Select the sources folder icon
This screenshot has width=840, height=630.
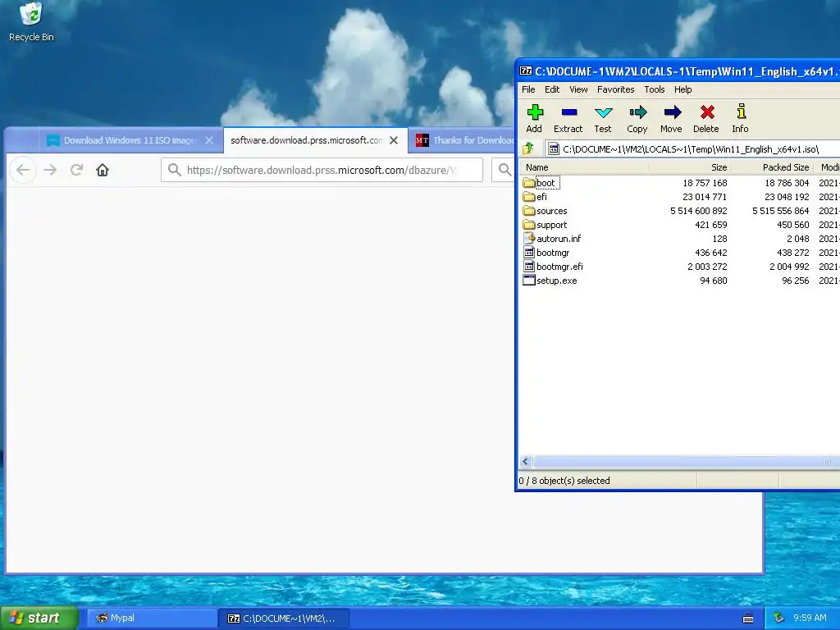(x=529, y=211)
